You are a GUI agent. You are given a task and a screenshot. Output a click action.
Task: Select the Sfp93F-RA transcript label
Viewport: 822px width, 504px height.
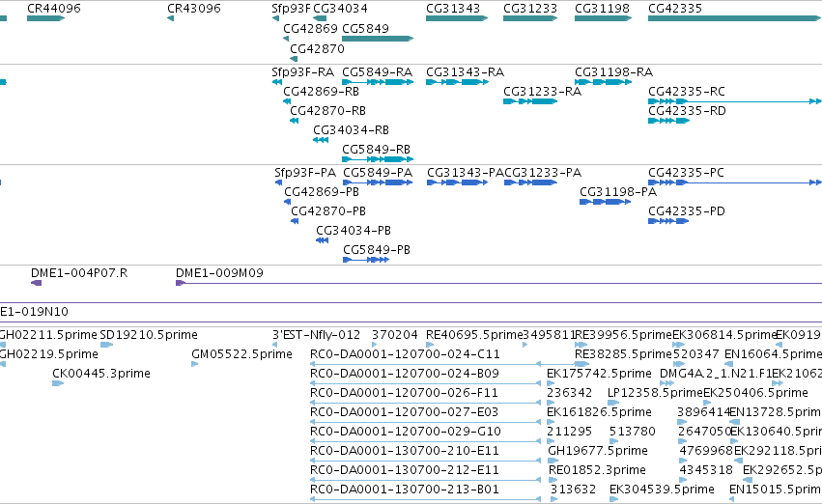pyautogui.click(x=302, y=72)
